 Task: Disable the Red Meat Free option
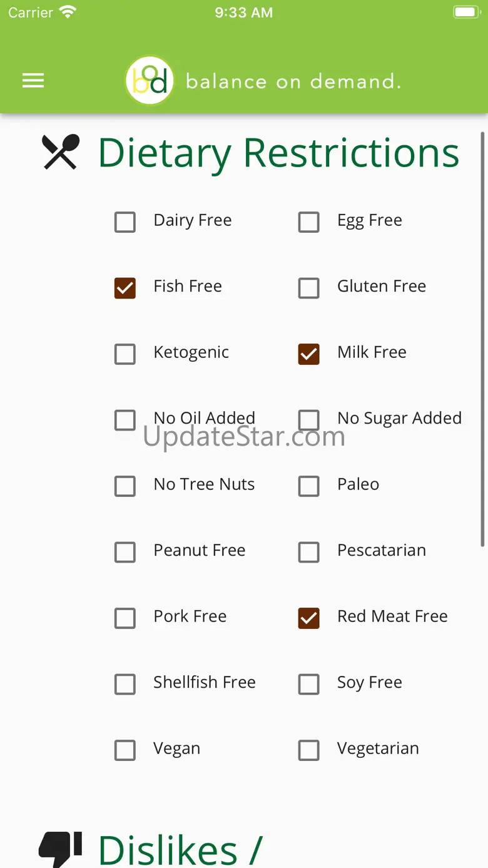(x=309, y=618)
